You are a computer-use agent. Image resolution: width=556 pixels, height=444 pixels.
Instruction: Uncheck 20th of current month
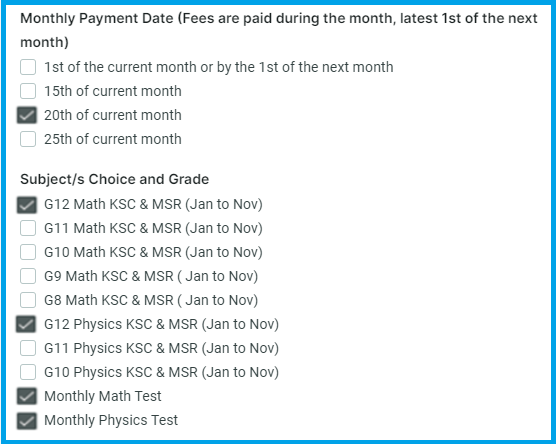[27, 115]
